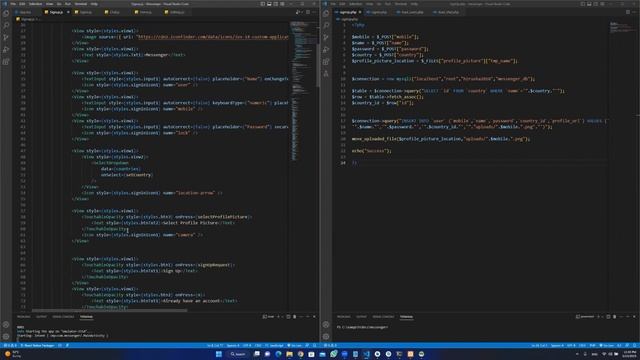
Task: Toggle bottom panel in left window title bar
Action: point(269,4)
